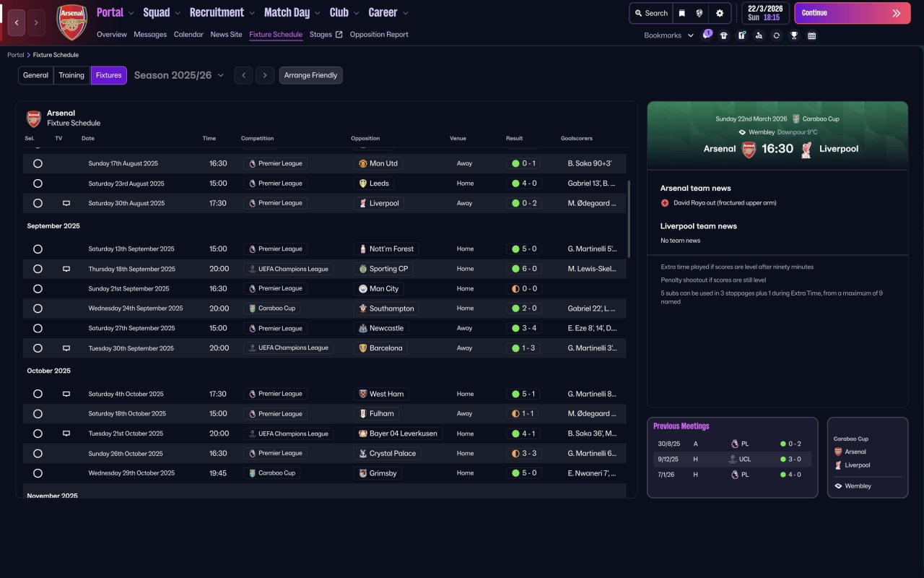Select the Grimsby fixture radio circle
Image resolution: width=924 pixels, height=578 pixels.
(38, 473)
